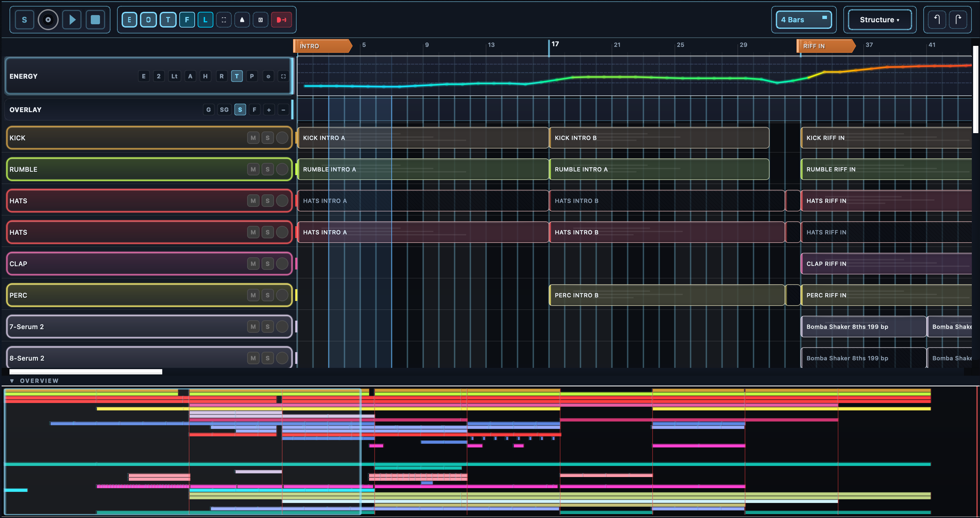Click the RIFF IN section marker
Viewport: 980px width, 518px height.
[826, 46]
